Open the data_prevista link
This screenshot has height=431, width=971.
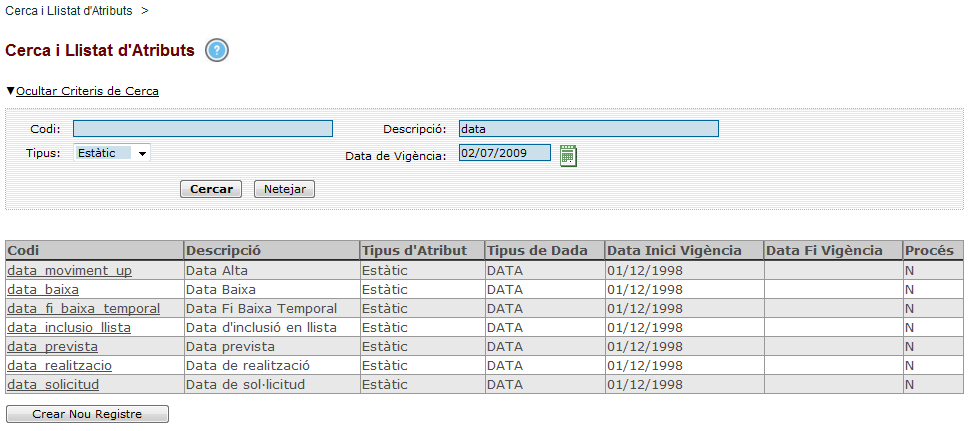coord(53,347)
